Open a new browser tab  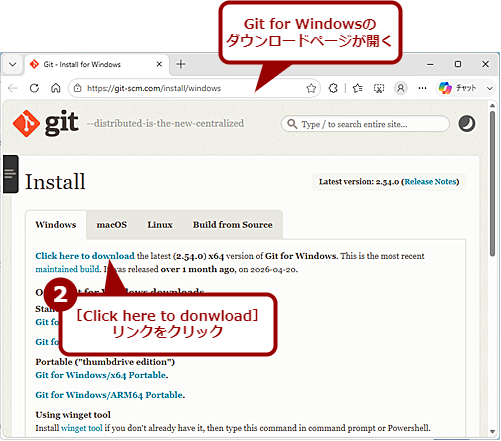point(181,64)
